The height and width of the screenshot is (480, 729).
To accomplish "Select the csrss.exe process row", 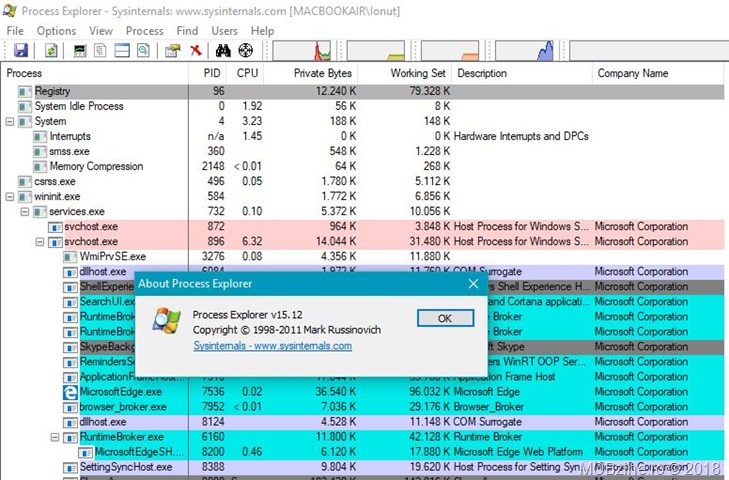I will pos(54,182).
